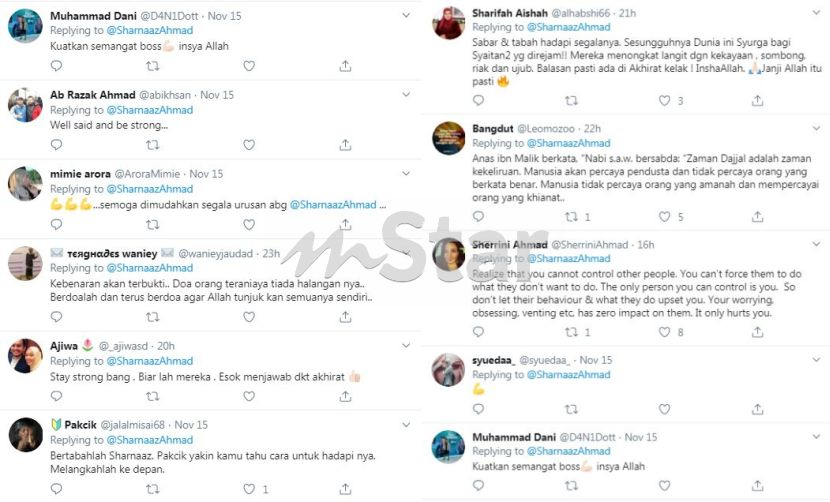Open options chevron on Ab Razak Ahmad's tweet
This screenshot has width=830, height=502.
[406, 95]
